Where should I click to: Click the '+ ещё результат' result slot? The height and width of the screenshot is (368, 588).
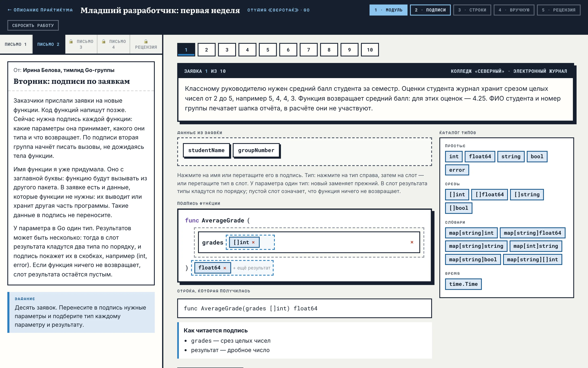252,268
